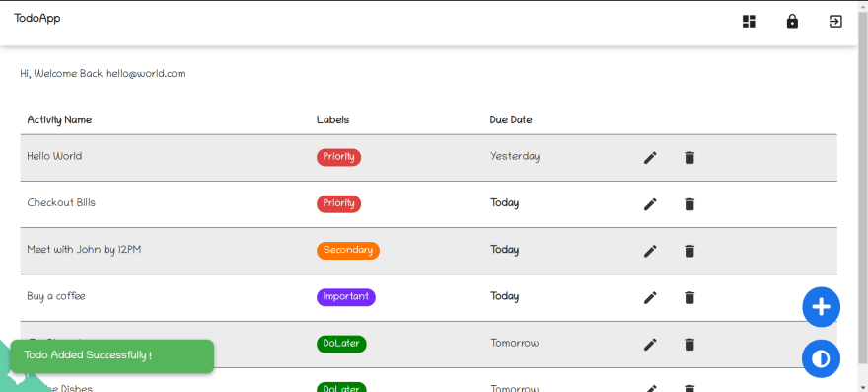Screen dimensions: 868x392
Task: Click Today due date for Meet with John
Action: [x=504, y=250]
